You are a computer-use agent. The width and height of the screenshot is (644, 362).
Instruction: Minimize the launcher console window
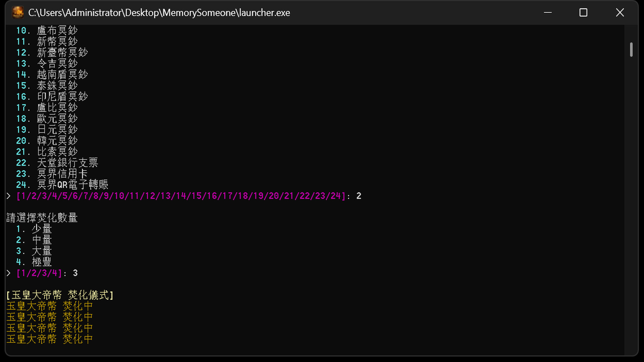tap(547, 12)
